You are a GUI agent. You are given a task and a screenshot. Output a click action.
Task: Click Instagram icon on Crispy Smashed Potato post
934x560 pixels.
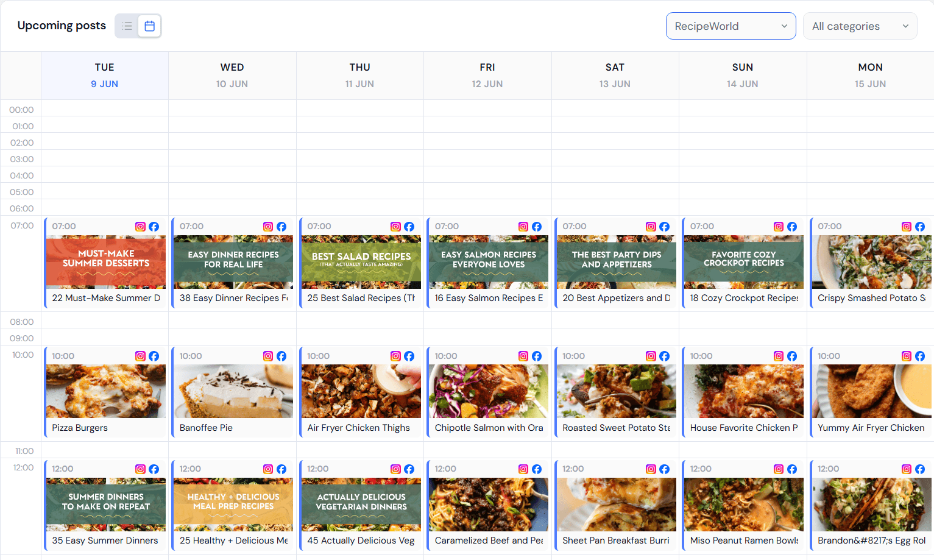click(907, 227)
